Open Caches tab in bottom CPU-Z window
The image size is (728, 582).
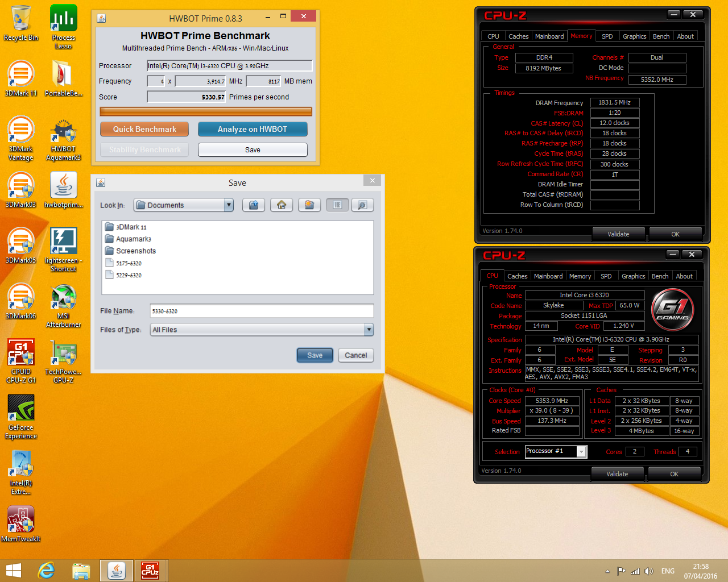[x=518, y=276]
